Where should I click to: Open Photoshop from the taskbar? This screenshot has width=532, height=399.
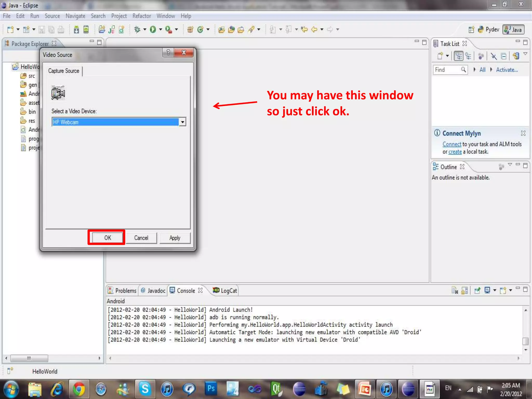(x=211, y=389)
